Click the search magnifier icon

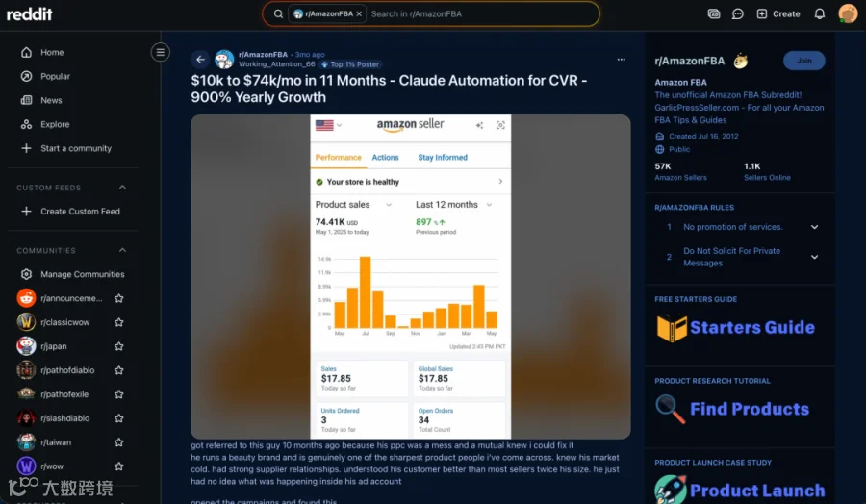(x=278, y=13)
